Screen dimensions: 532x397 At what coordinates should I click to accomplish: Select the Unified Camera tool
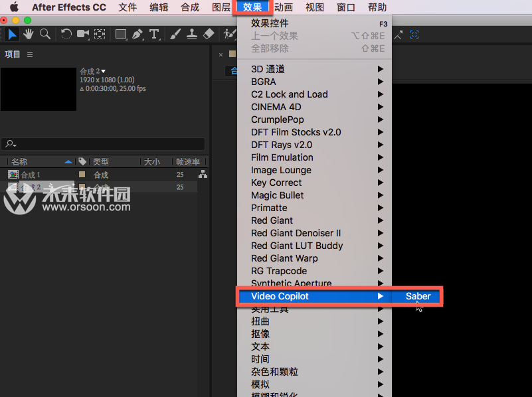click(83, 35)
